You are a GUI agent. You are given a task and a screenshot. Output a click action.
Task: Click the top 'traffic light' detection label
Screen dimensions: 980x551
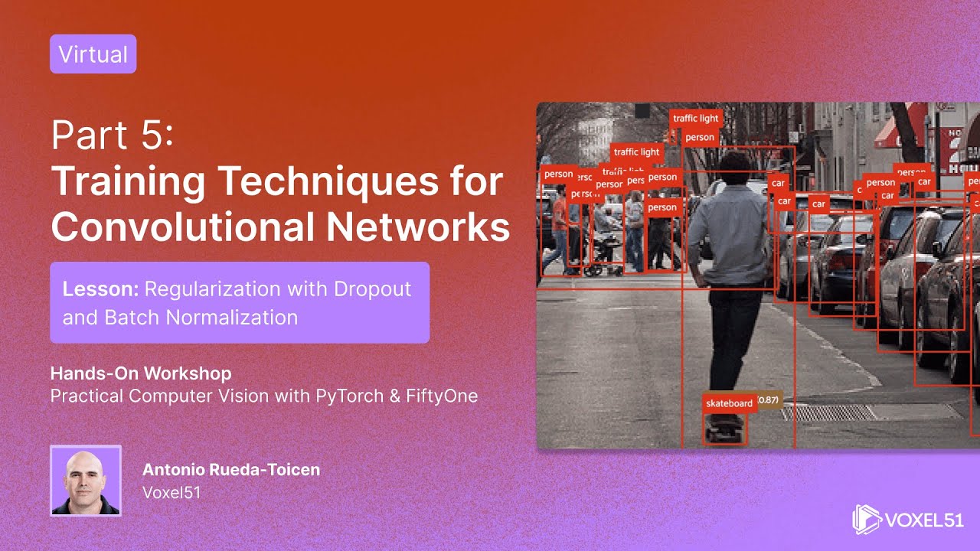pyautogui.click(x=696, y=119)
